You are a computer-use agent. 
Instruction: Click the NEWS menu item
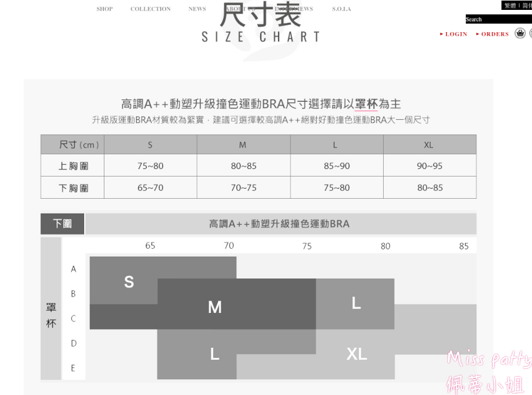[196, 9]
